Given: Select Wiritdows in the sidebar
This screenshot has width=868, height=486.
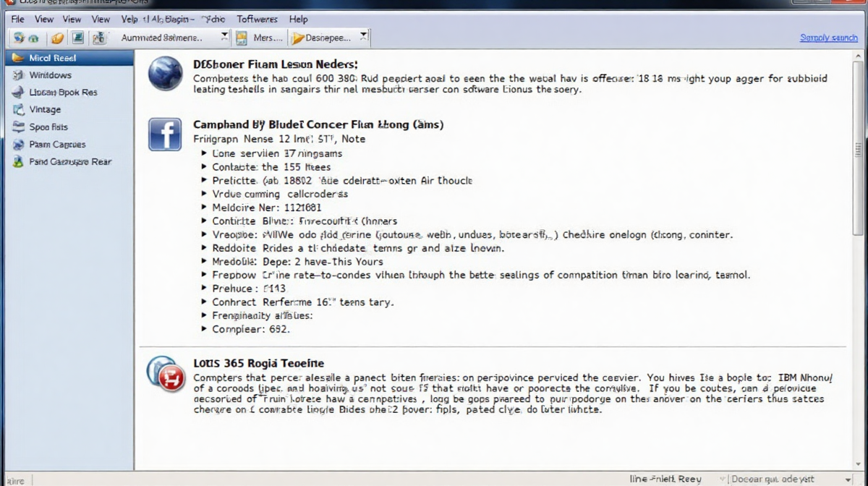Looking at the screenshot, I should point(69,75).
